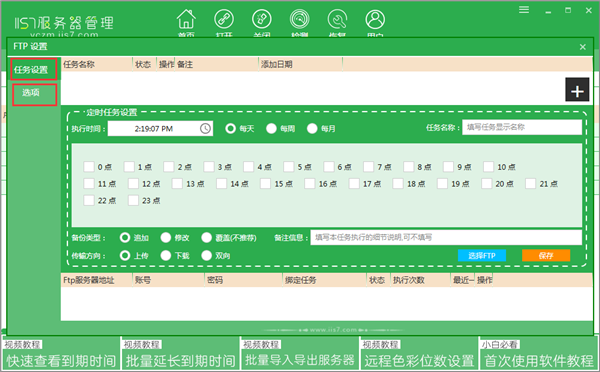Check the 8 点 checkbox

pos(408,166)
